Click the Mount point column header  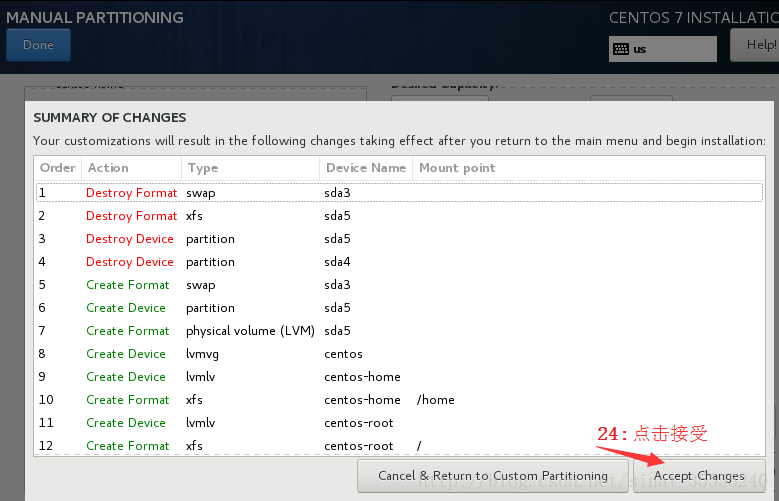tap(589, 168)
